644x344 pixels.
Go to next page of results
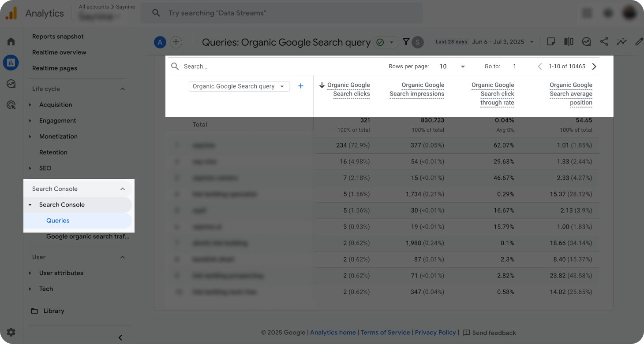[594, 67]
